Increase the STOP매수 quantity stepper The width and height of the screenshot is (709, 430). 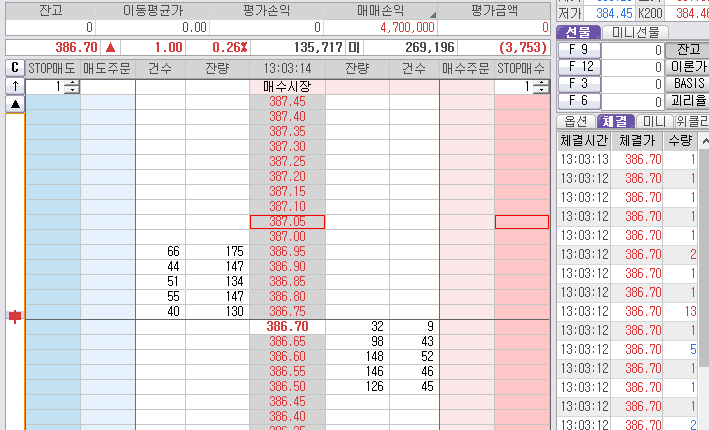541,83
